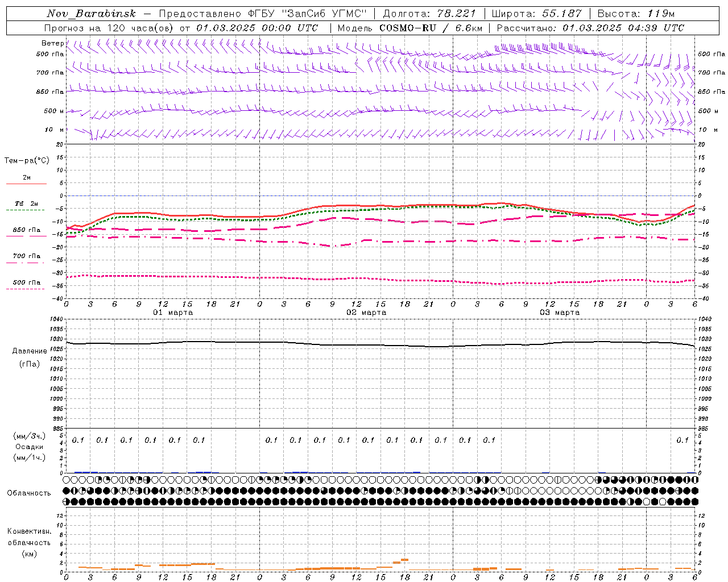728x582 pixels.
Task: Click '(гПа)' unit under Давление
Action: [30, 364]
